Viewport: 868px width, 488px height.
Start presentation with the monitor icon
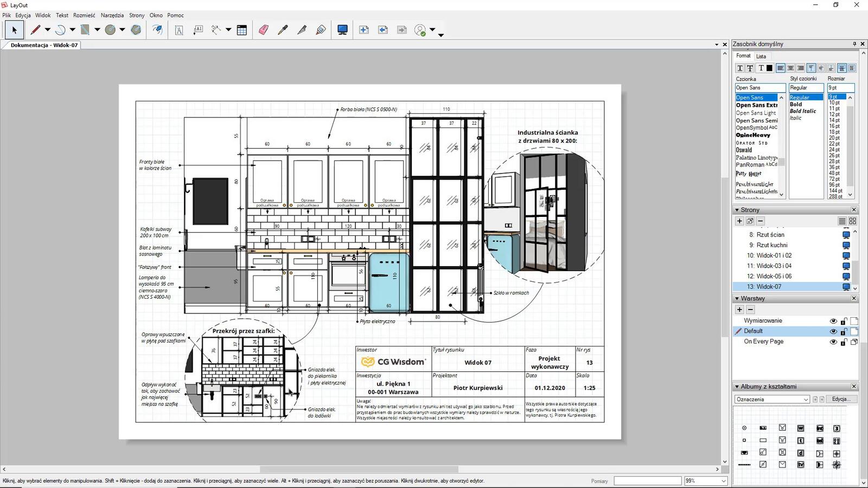pyautogui.click(x=342, y=30)
